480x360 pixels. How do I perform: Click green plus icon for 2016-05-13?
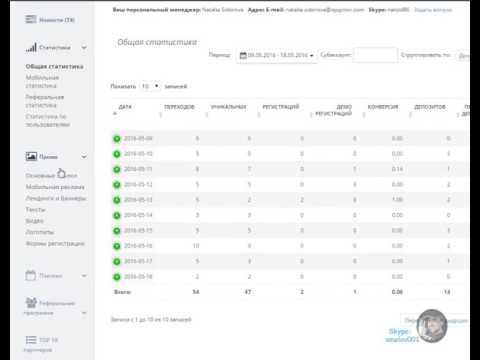point(117,200)
